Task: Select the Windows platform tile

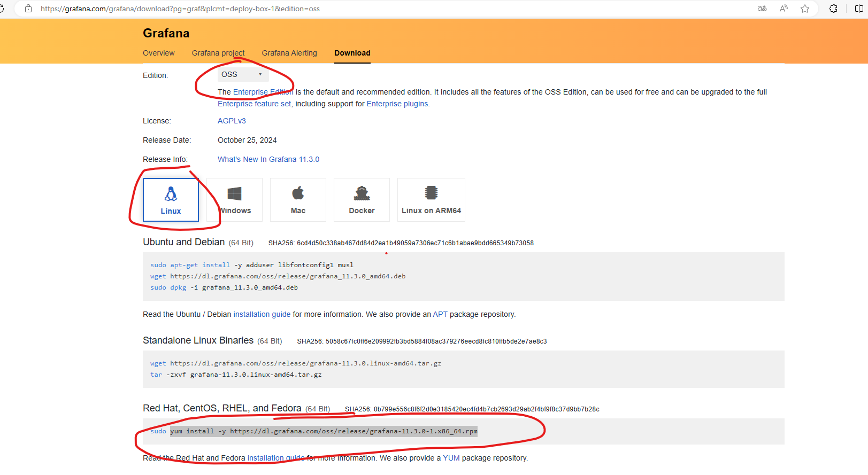Action: 234,200
